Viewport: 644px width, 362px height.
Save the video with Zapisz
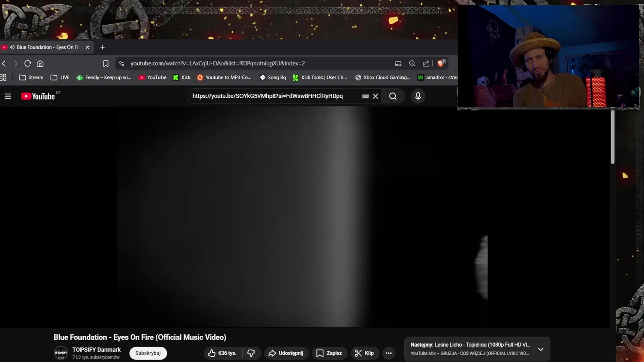(329, 353)
